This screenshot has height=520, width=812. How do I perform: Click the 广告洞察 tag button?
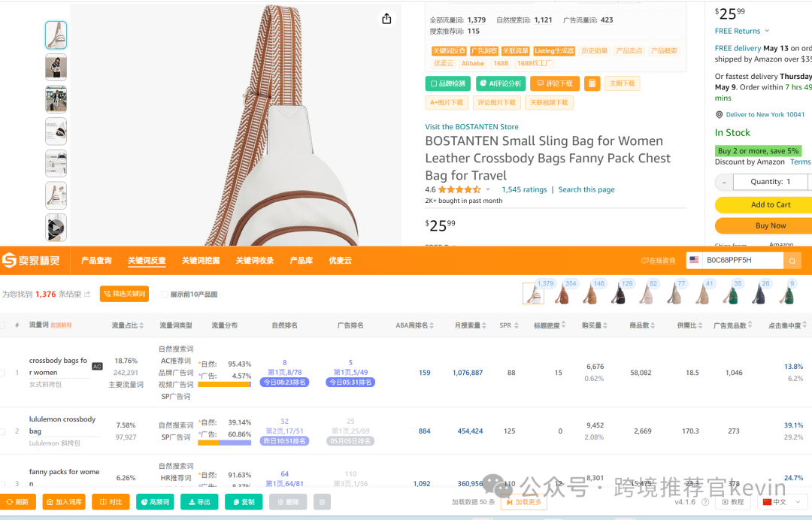(484, 50)
